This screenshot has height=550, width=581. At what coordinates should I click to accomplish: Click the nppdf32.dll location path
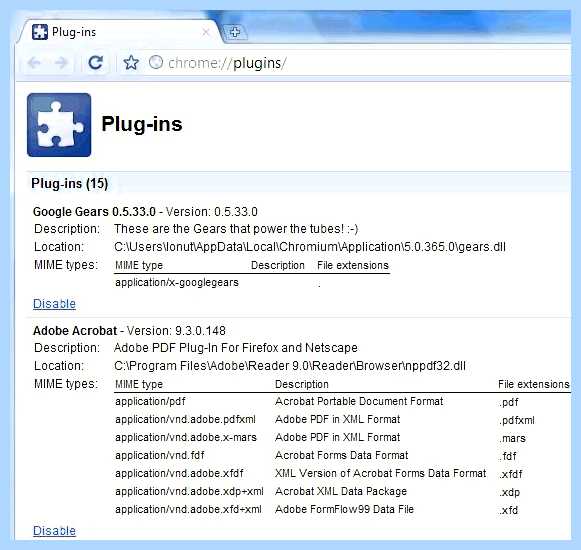point(290,366)
